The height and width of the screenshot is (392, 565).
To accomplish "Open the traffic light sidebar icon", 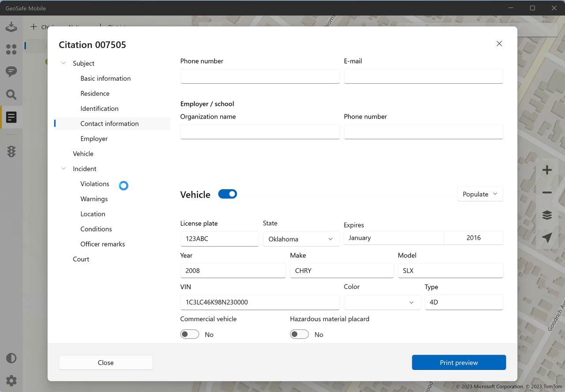I will (11, 152).
